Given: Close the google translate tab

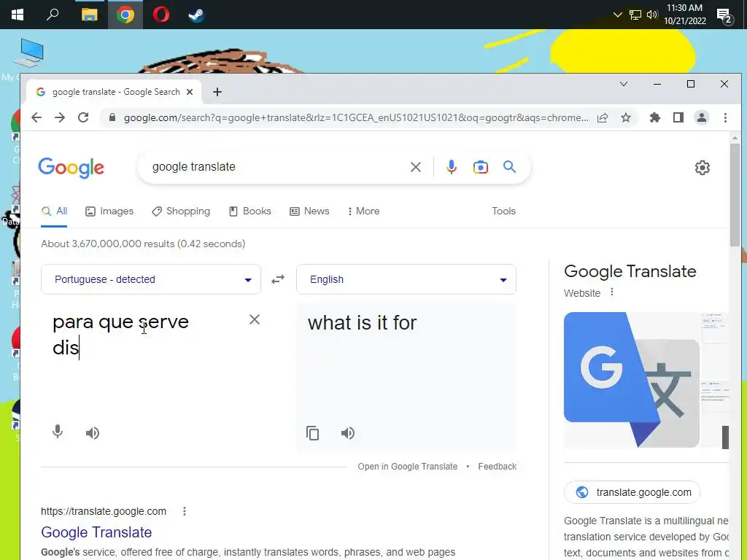Looking at the screenshot, I should pyautogui.click(x=190, y=92).
